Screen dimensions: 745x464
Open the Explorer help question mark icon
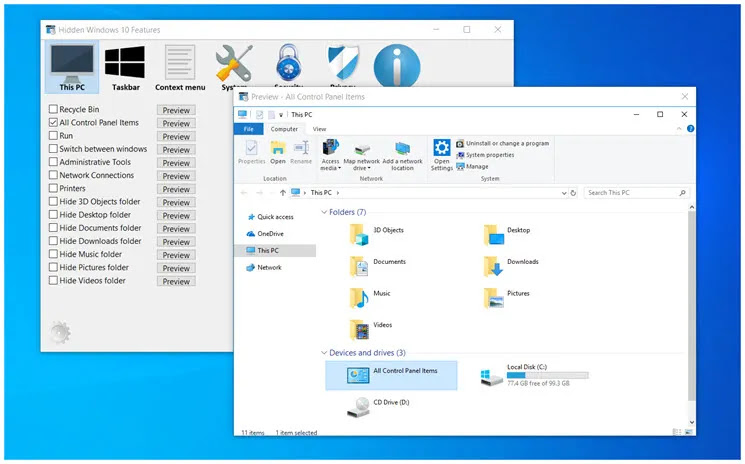[690, 129]
